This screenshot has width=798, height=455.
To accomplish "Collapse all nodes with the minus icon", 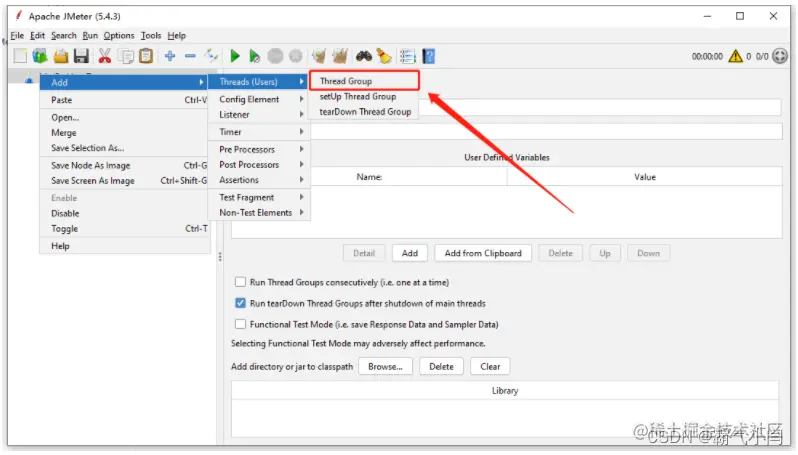I will click(x=190, y=56).
